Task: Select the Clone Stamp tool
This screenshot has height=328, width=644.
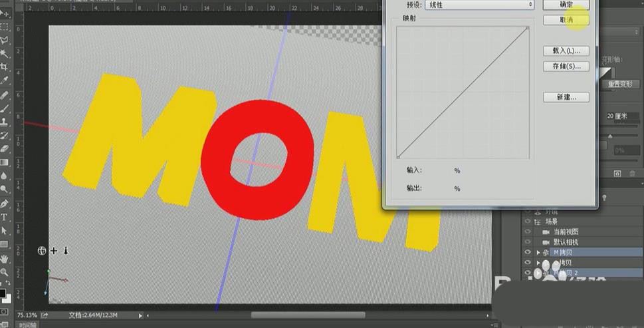Action: [x=5, y=122]
